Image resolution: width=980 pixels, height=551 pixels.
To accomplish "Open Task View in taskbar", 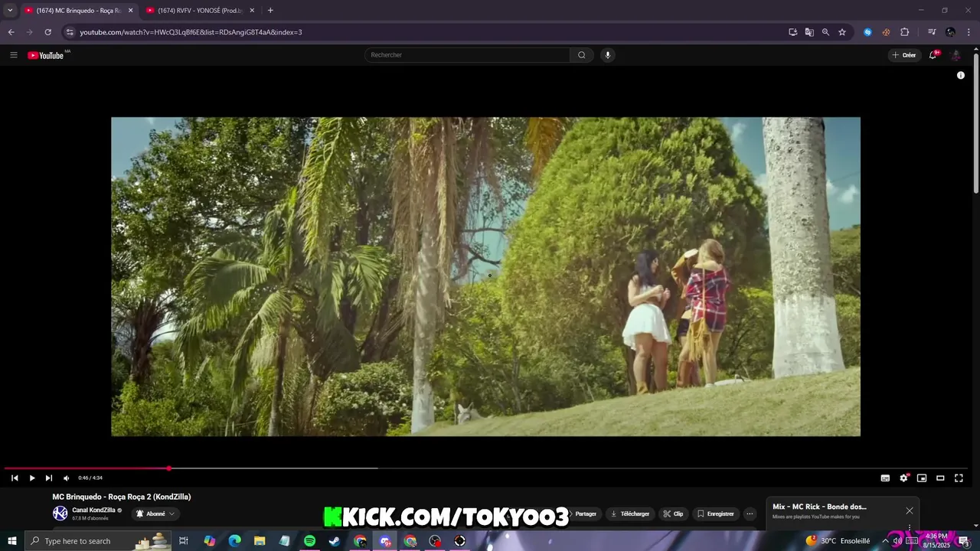I will click(x=184, y=541).
